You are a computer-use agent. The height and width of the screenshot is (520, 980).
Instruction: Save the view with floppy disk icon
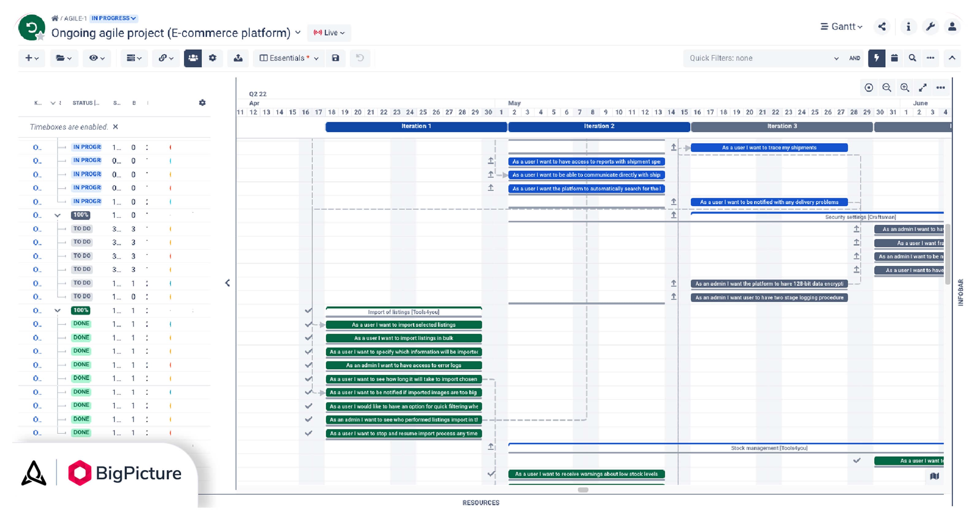335,58
